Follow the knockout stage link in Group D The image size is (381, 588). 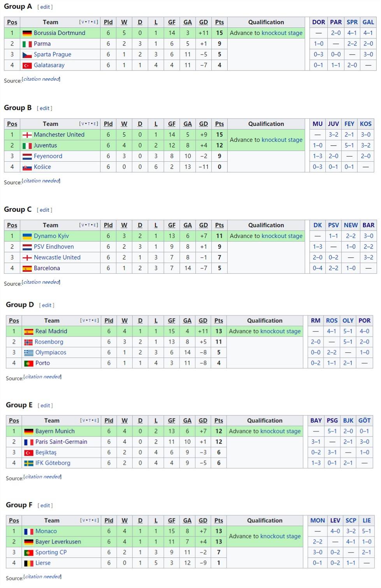pyautogui.click(x=280, y=331)
